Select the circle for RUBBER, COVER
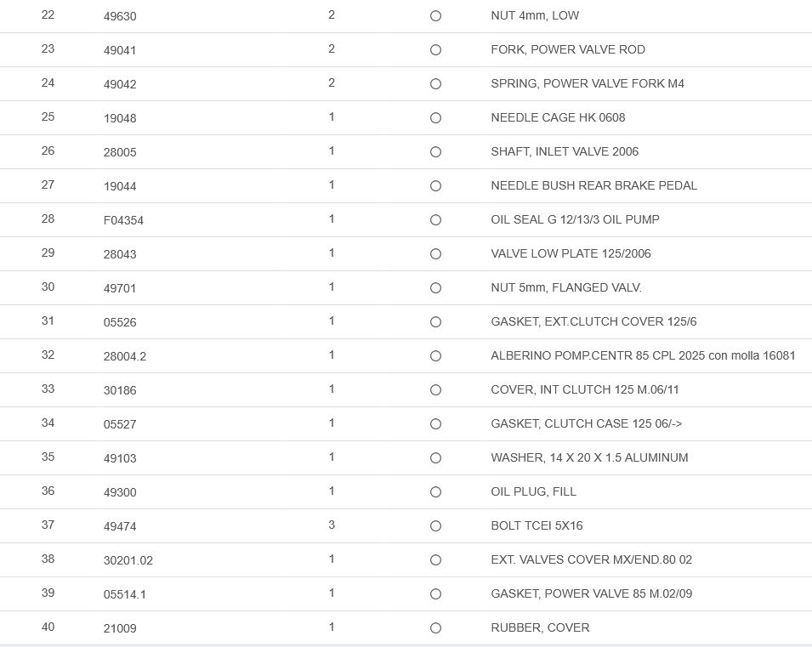This screenshot has width=812, height=647. pyautogui.click(x=435, y=628)
